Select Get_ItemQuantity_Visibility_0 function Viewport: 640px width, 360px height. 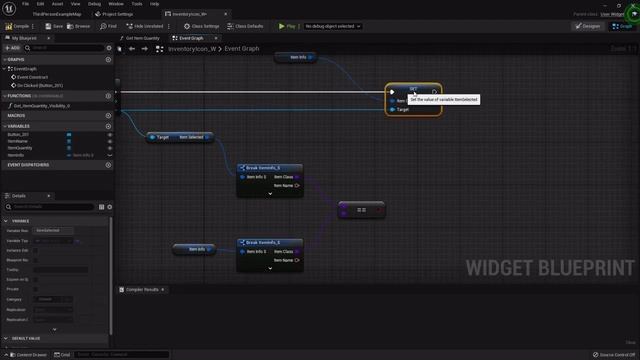tap(39, 106)
